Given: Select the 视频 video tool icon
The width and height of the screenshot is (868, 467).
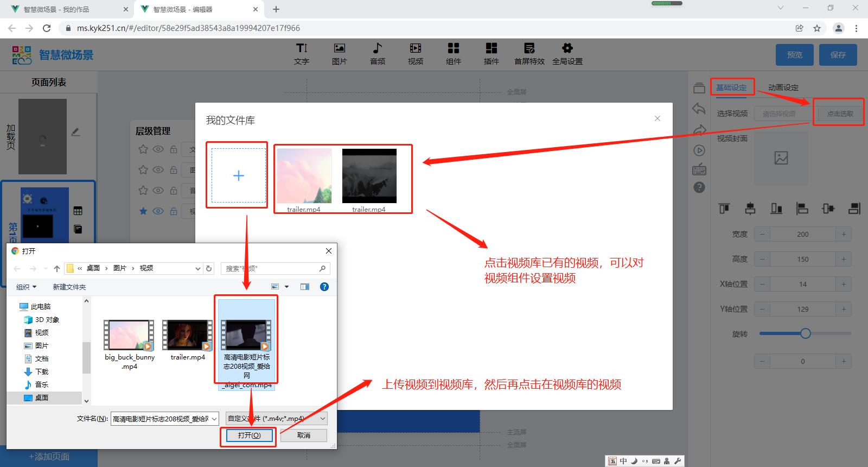Looking at the screenshot, I should (416, 54).
